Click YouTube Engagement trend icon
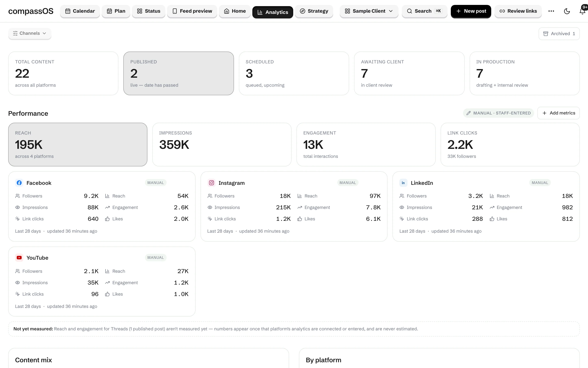The height and width of the screenshot is (368, 588). (x=107, y=283)
